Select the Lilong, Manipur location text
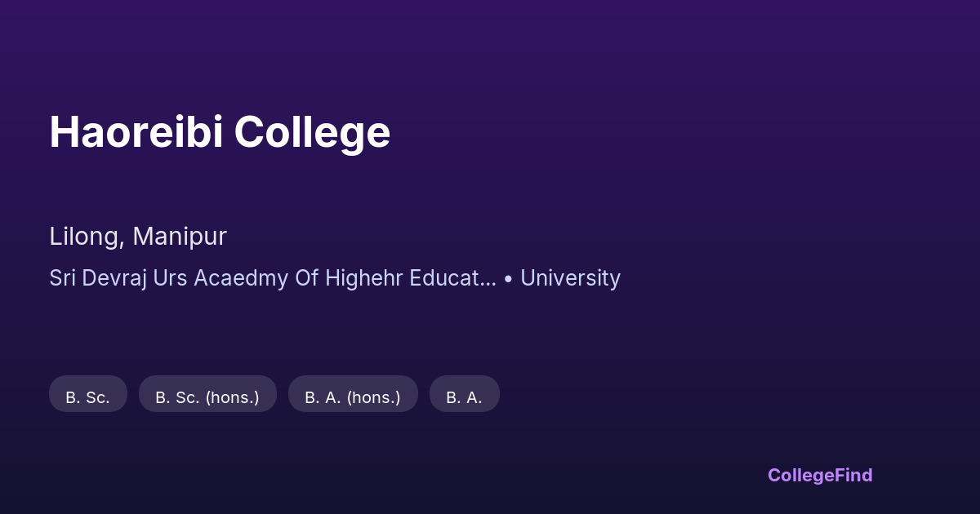980x514 pixels. [x=138, y=237]
